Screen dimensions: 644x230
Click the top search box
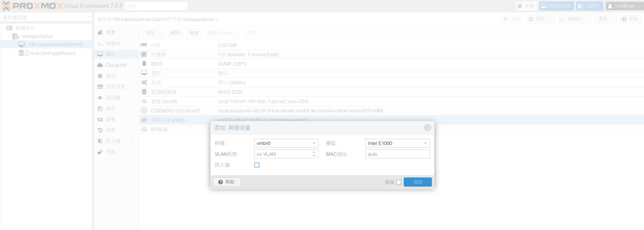click(x=156, y=6)
